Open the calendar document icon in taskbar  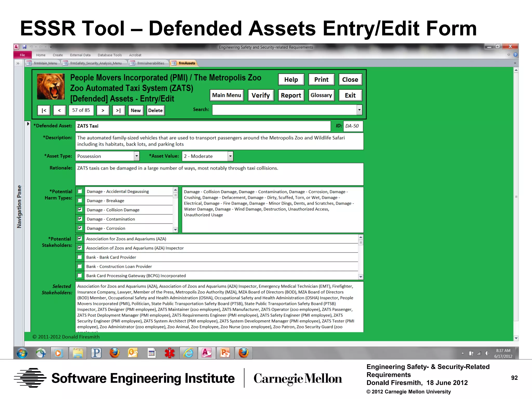coord(151,353)
